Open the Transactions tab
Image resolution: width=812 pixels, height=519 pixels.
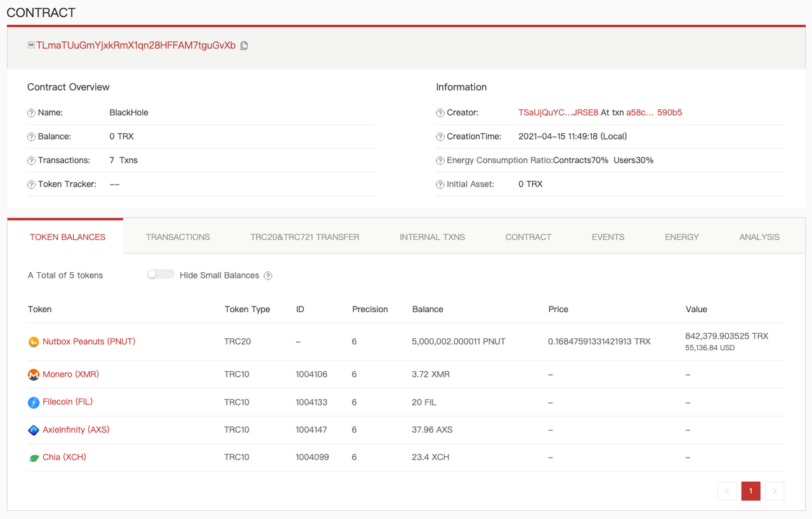(178, 237)
